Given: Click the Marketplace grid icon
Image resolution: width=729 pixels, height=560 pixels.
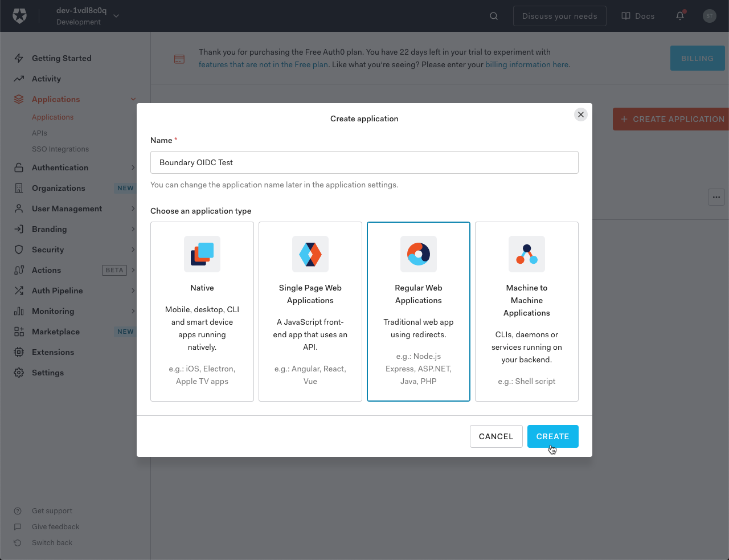Looking at the screenshot, I should point(19,332).
